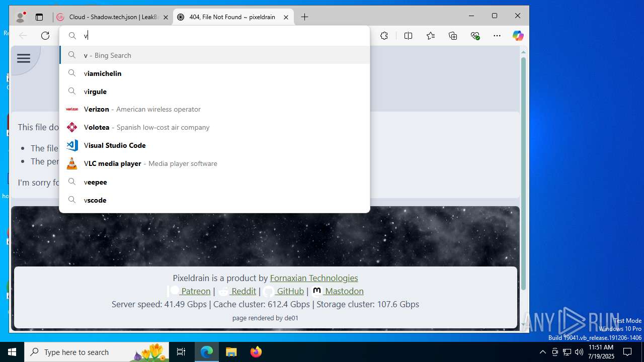This screenshot has width=644, height=362.
Task: Close the pixeldrain 404 tab
Action: click(286, 17)
